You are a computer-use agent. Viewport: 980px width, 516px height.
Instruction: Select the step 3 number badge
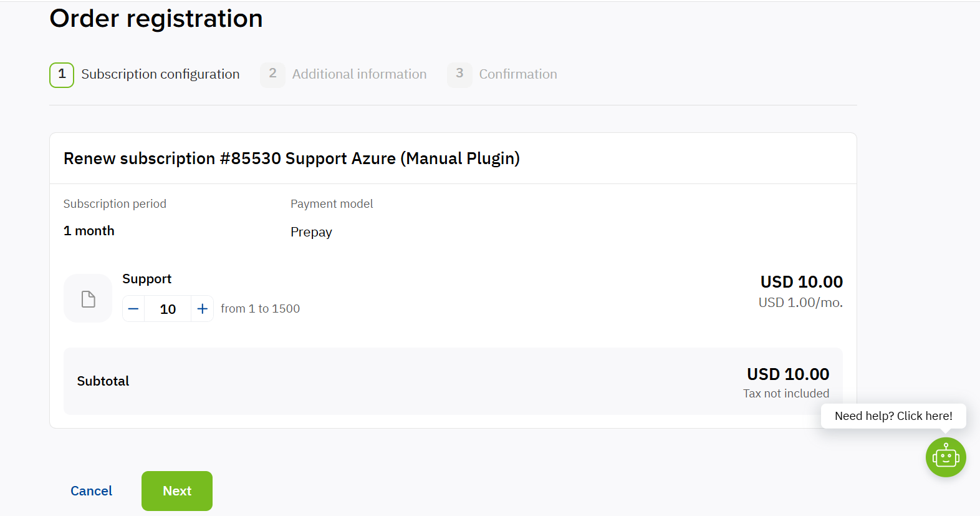click(x=459, y=75)
